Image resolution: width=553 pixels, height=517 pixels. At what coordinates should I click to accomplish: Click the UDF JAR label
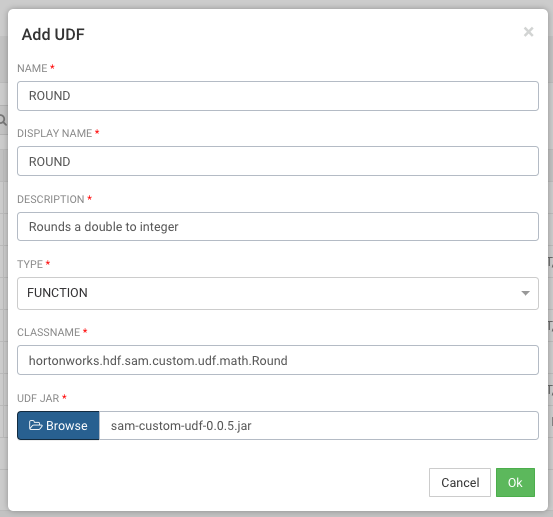pyautogui.click(x=38, y=398)
